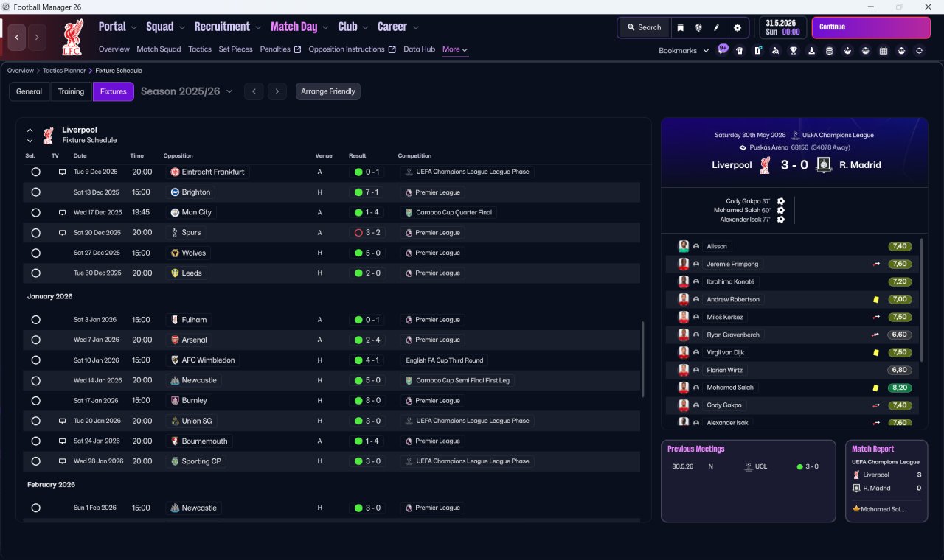The height and width of the screenshot is (560, 944).
Task: Expand the More submenu
Action: pyautogui.click(x=455, y=49)
